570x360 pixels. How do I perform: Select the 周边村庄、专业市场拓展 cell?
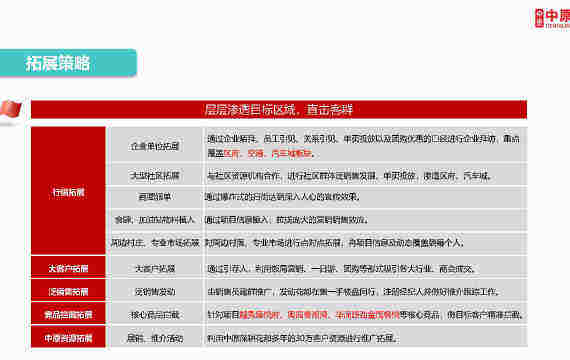coord(155,243)
